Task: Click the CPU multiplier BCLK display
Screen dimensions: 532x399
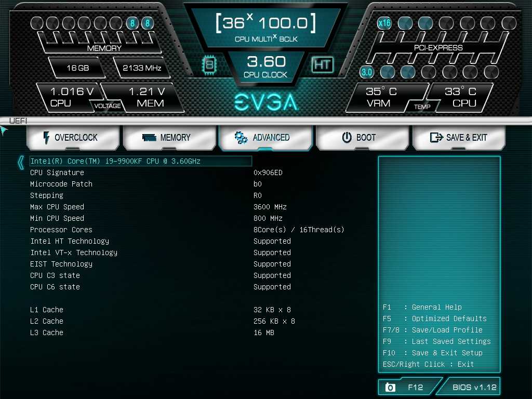Action: pyautogui.click(x=266, y=27)
